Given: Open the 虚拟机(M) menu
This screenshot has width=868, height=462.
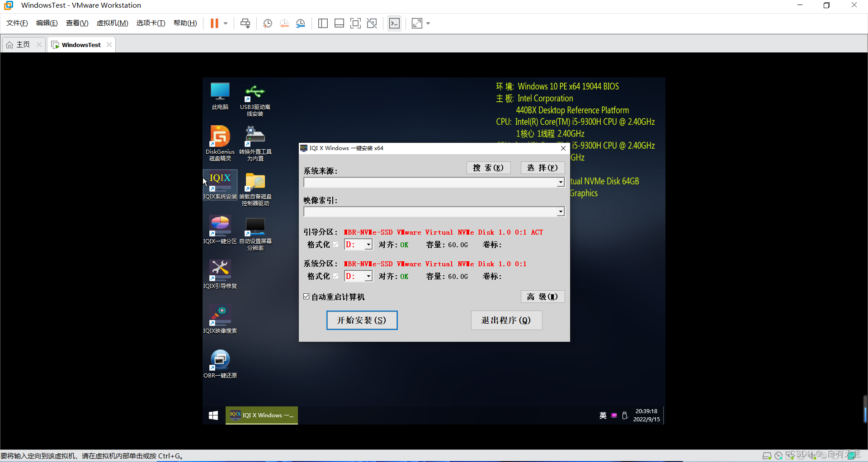Looking at the screenshot, I should [112, 23].
